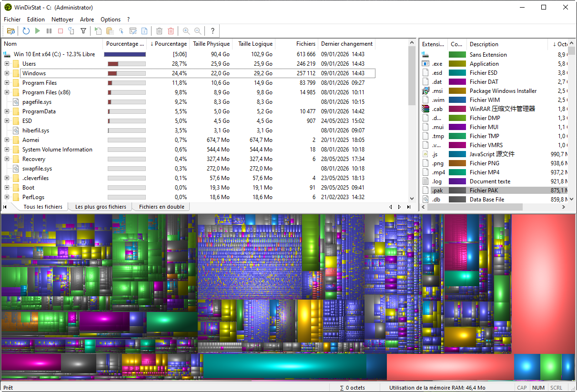Open the Options menu
Viewport: 577px width, 392px height.
[111, 20]
